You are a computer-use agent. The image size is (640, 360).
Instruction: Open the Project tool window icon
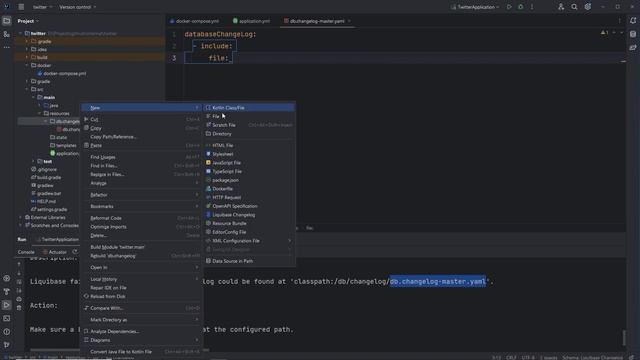(x=7, y=20)
